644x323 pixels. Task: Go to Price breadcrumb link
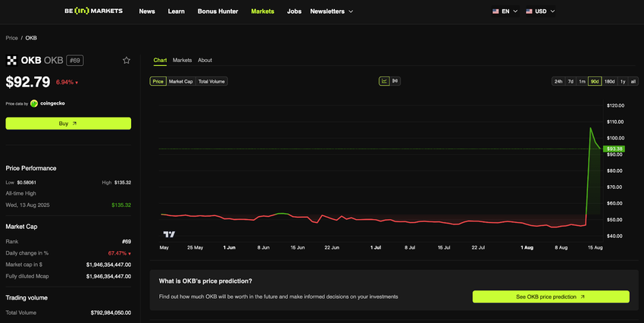(x=11, y=38)
